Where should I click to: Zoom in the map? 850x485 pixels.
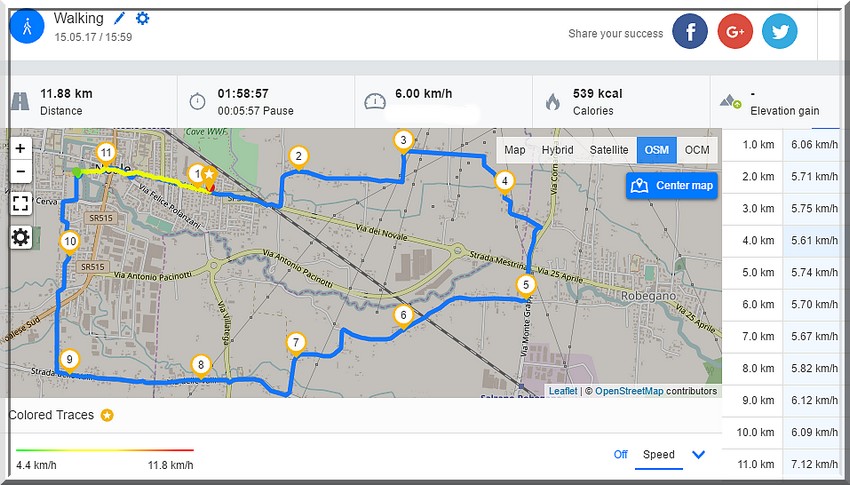point(20,148)
